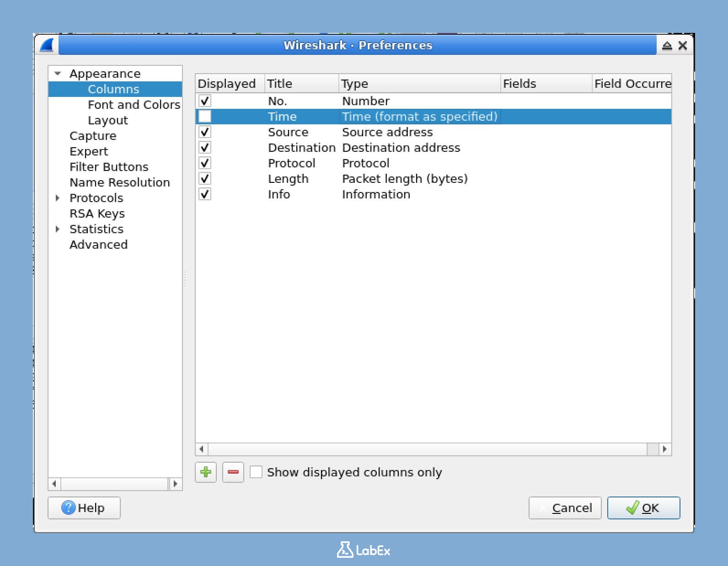Click the Type column header
The width and height of the screenshot is (728, 566).
point(419,84)
